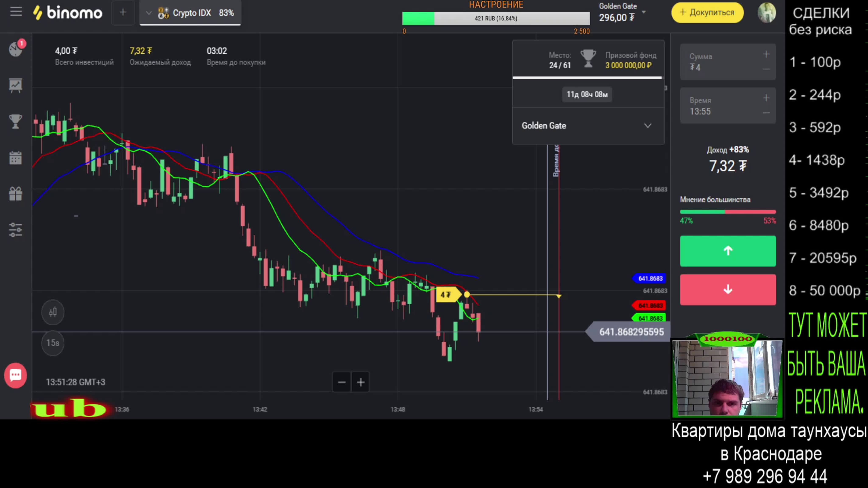Viewport: 868px width, 488px height.
Task: Click the Докупиться deposit button
Action: 707,12
